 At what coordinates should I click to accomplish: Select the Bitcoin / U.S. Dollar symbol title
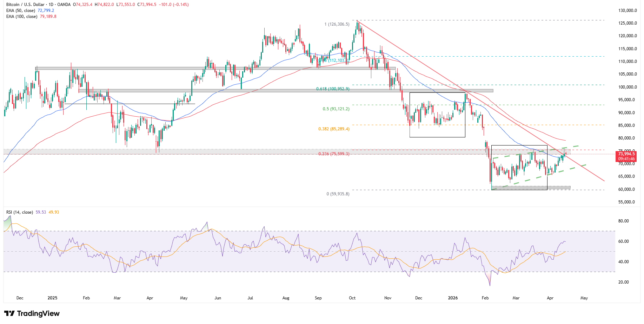click(x=25, y=5)
